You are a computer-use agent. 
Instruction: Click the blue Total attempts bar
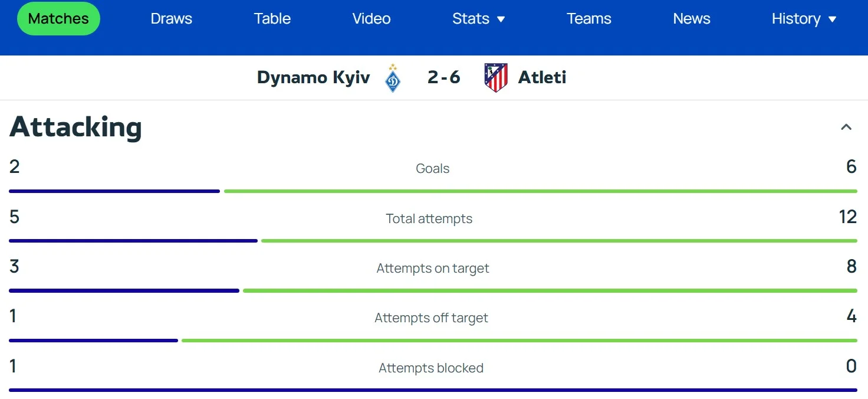tap(133, 241)
